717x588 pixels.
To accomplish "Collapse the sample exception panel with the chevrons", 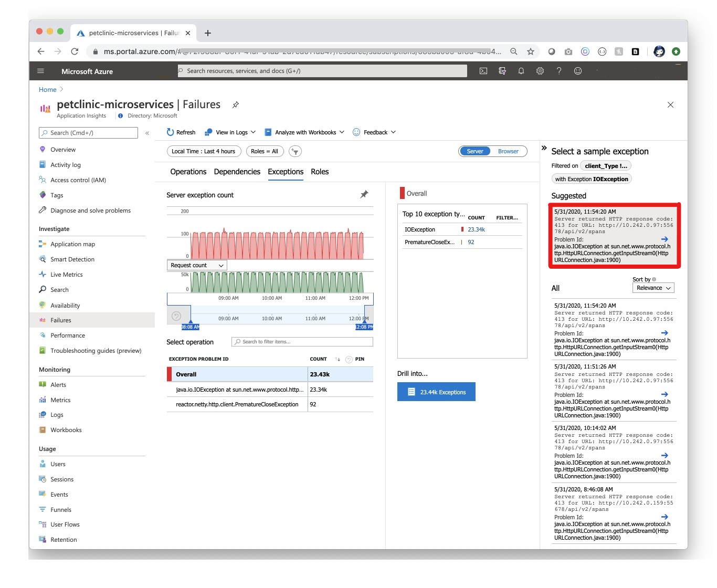I will pyautogui.click(x=544, y=148).
